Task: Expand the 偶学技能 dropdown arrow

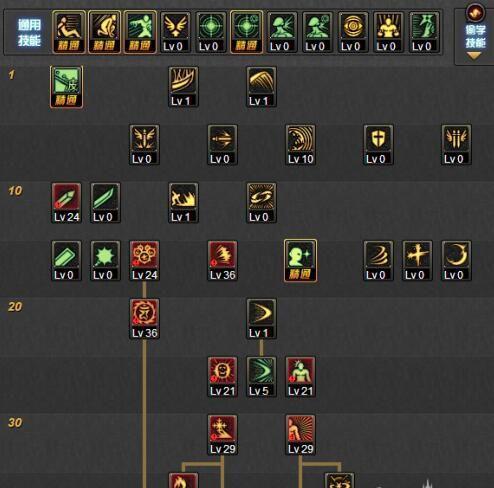Action: click(474, 56)
